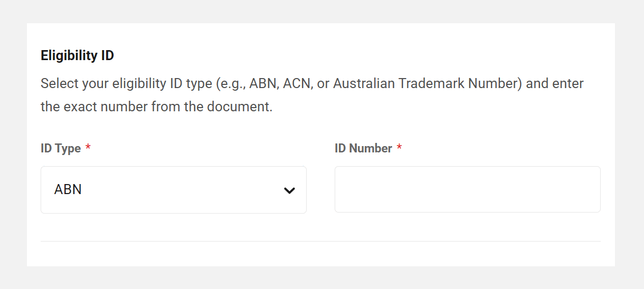This screenshot has width=644, height=289.
Task: Click "ACN" in the description text
Action: click(x=296, y=84)
